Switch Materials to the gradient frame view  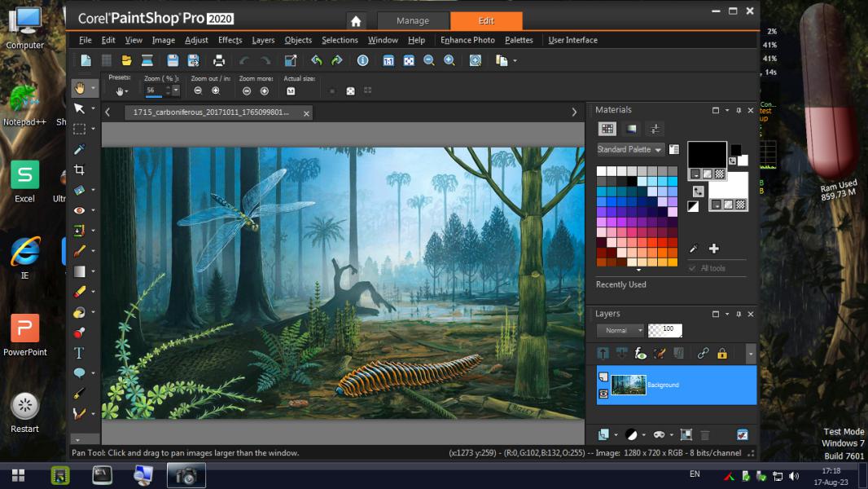coord(631,129)
